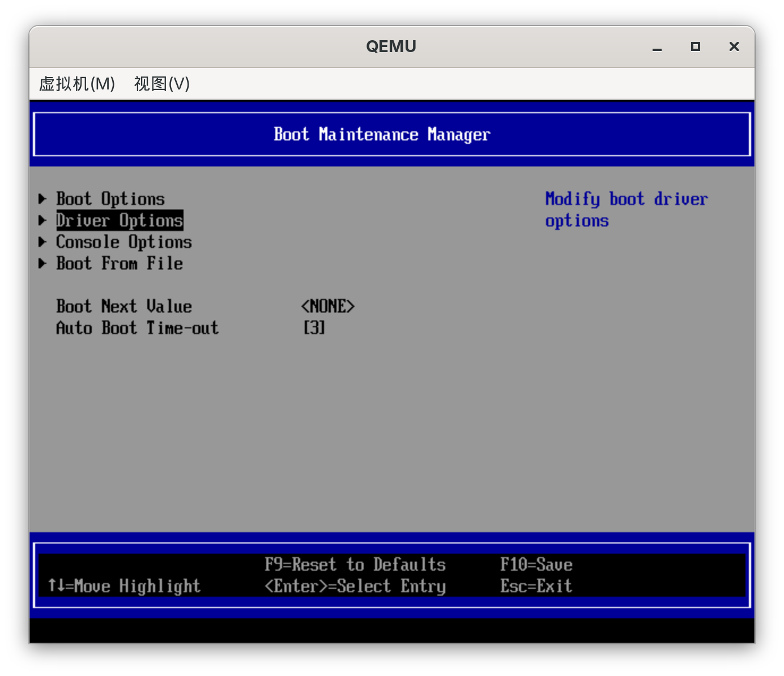Image resolution: width=784 pixels, height=676 pixels.
Task: Click the QEMU window title text
Action: [x=391, y=46]
